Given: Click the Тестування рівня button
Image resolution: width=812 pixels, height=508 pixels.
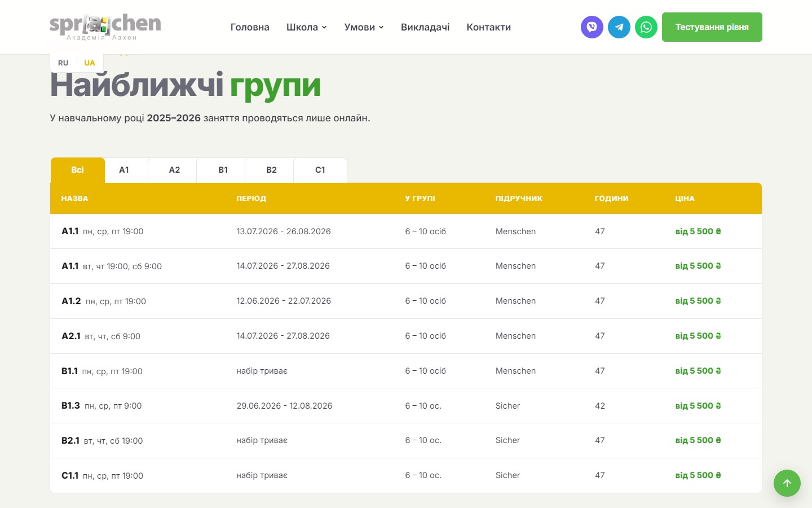Looking at the screenshot, I should coord(712,27).
